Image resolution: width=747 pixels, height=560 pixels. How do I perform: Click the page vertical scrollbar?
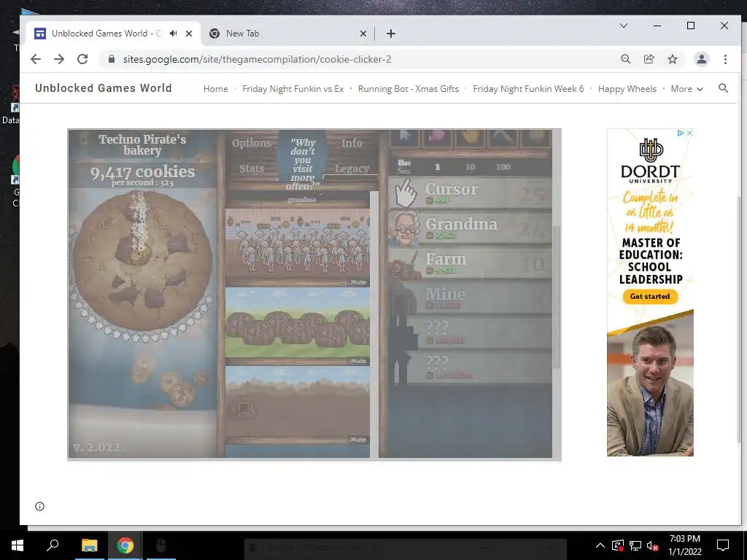pyautogui.click(x=738, y=319)
